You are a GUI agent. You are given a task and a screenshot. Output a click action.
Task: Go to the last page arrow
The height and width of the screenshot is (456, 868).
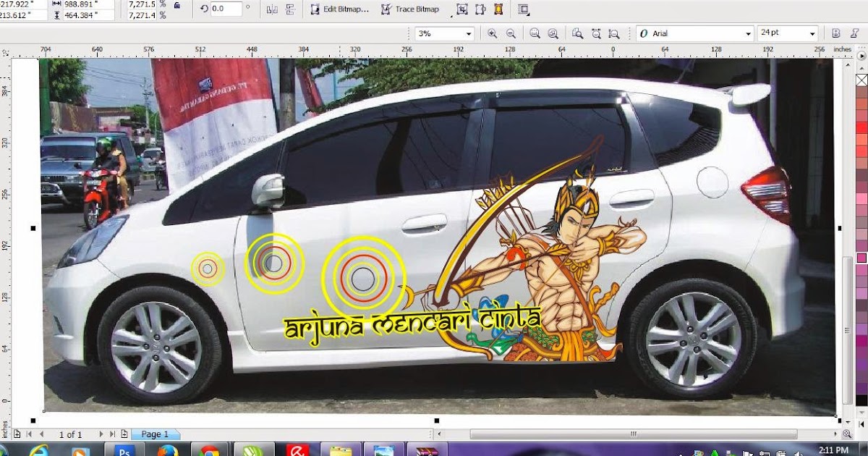click(x=113, y=434)
